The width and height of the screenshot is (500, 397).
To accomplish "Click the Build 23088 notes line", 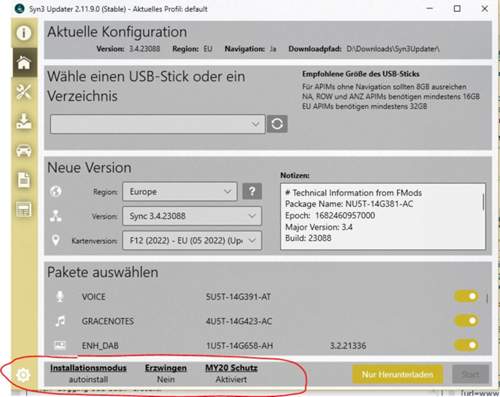I will (x=308, y=238).
